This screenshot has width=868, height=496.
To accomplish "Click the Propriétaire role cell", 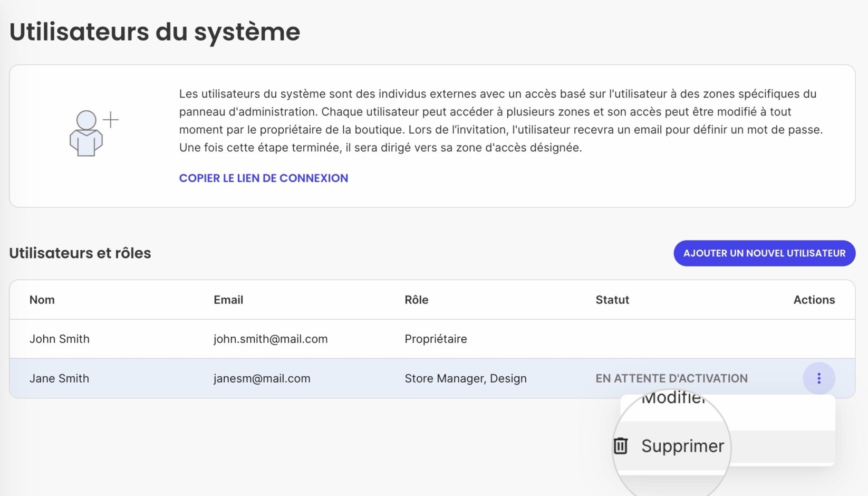I will [x=436, y=339].
